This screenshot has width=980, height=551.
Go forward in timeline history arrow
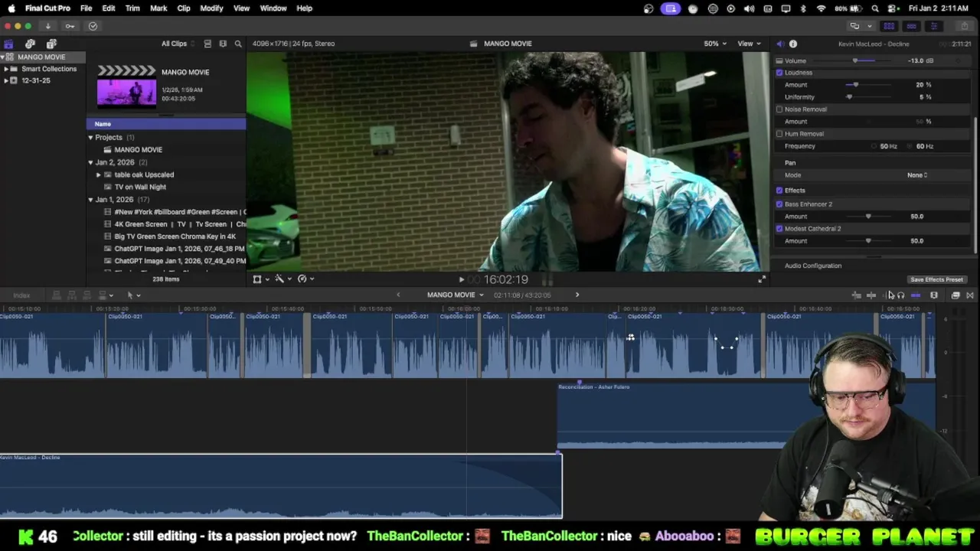point(577,295)
